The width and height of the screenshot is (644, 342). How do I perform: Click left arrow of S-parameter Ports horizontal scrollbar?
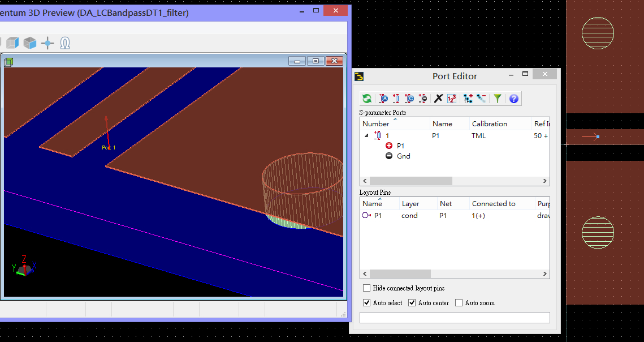(365, 181)
